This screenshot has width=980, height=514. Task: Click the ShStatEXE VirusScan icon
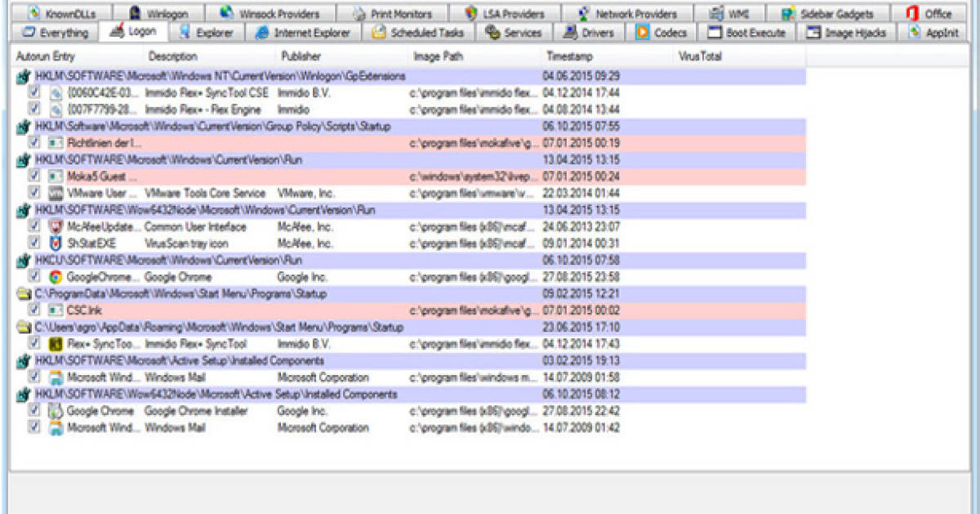(56, 244)
